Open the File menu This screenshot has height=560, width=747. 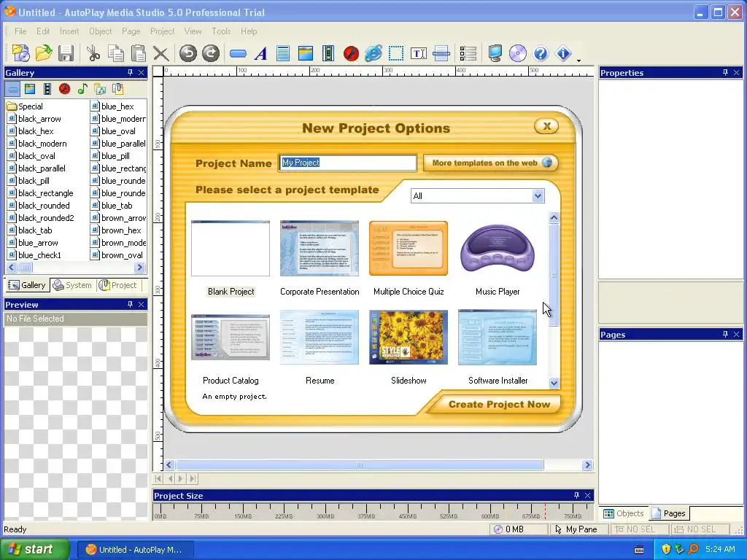point(20,31)
